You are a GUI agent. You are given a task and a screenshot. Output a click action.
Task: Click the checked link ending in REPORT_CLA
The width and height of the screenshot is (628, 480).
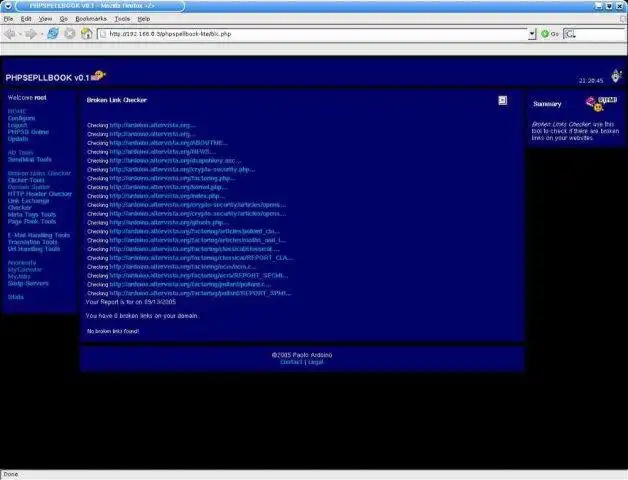pyautogui.click(x=201, y=258)
